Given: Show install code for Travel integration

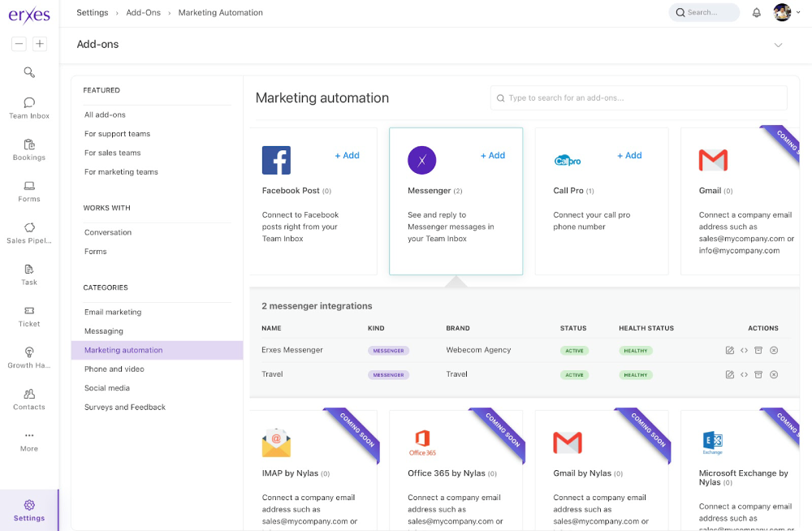Looking at the screenshot, I should coord(744,374).
